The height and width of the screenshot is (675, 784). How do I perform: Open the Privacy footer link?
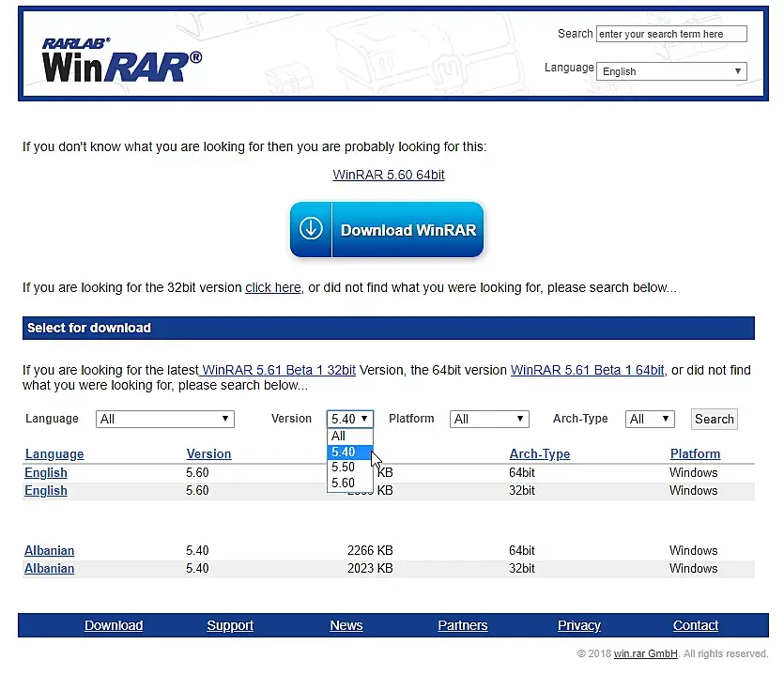[x=579, y=625]
